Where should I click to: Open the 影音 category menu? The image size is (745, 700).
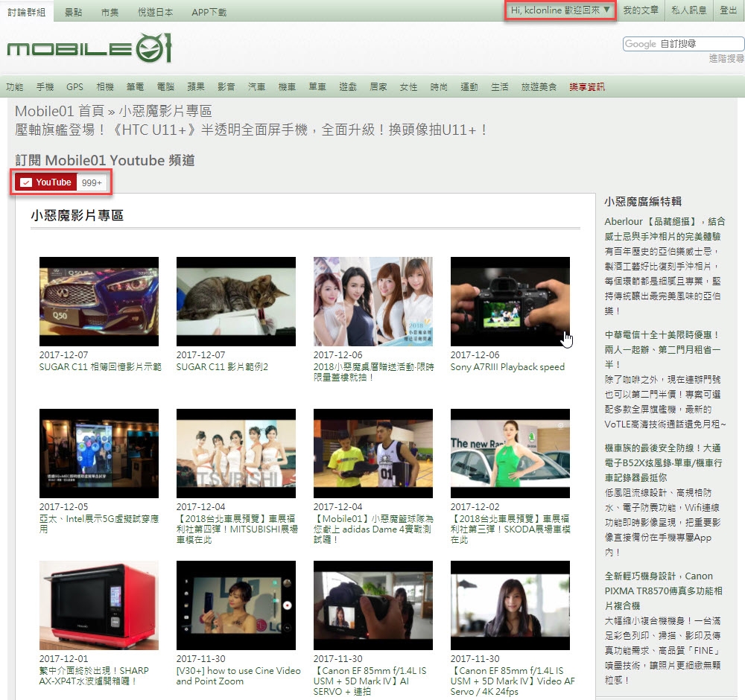226,87
